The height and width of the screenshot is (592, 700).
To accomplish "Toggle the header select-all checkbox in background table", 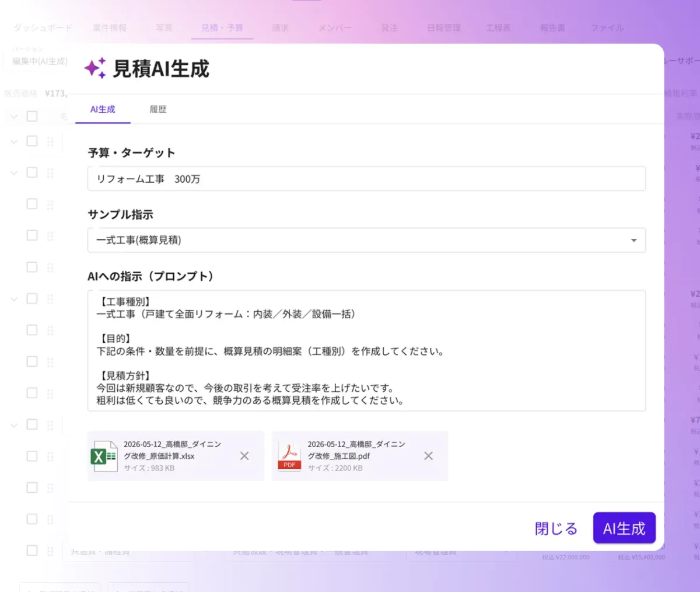I will pyautogui.click(x=32, y=116).
